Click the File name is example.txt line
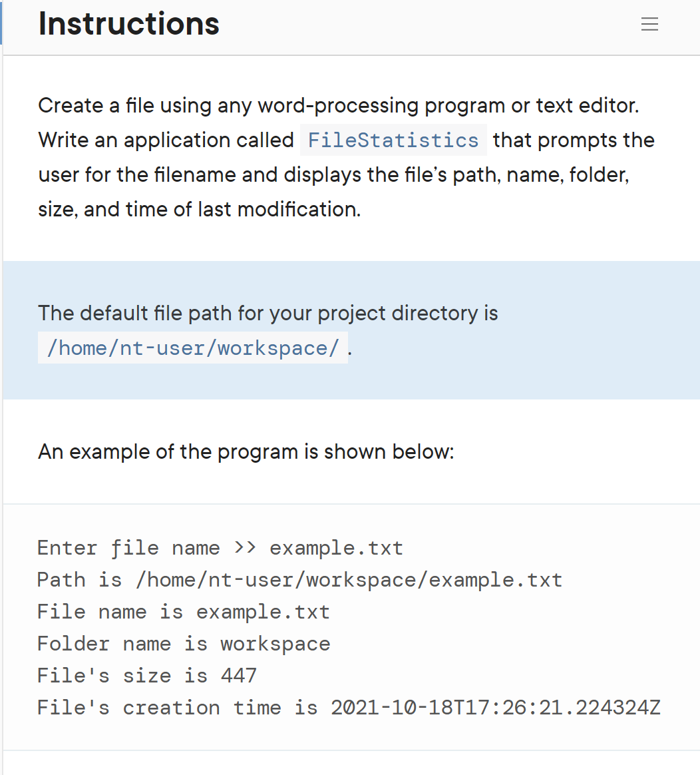The height and width of the screenshot is (775, 700). (x=183, y=611)
